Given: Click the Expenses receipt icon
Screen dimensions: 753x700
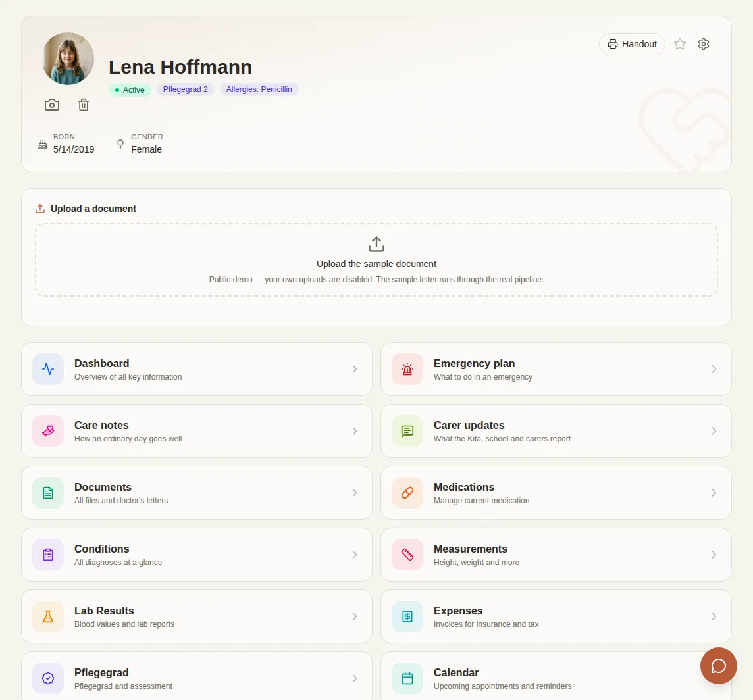Looking at the screenshot, I should coord(407,616).
